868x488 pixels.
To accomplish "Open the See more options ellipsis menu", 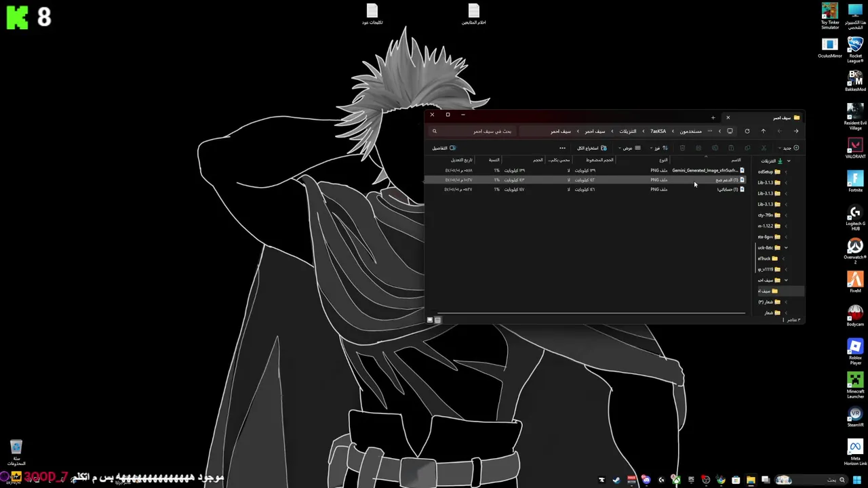I will [562, 148].
